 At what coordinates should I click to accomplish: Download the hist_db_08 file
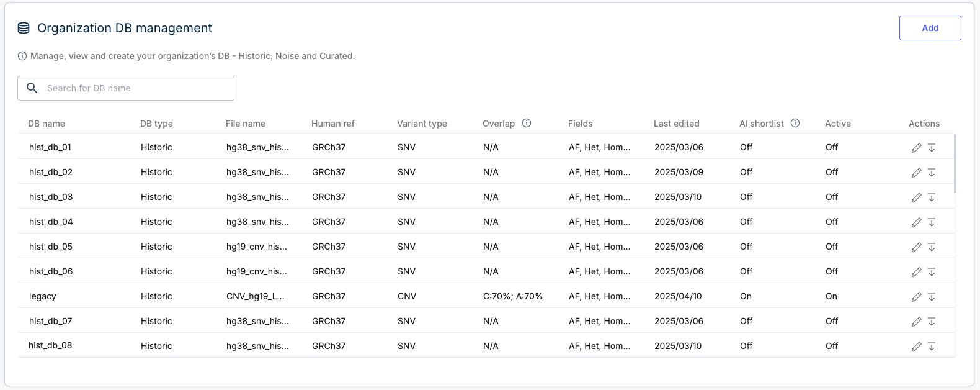932,347
